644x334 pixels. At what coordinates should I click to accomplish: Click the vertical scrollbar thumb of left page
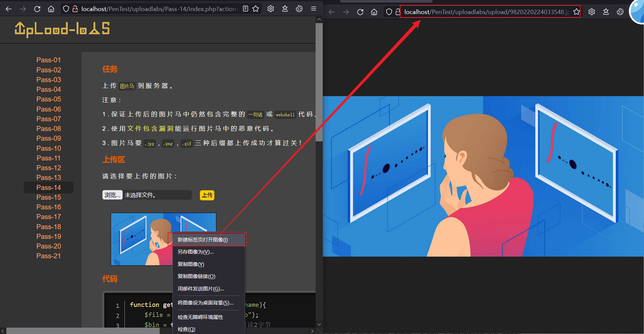[319, 82]
